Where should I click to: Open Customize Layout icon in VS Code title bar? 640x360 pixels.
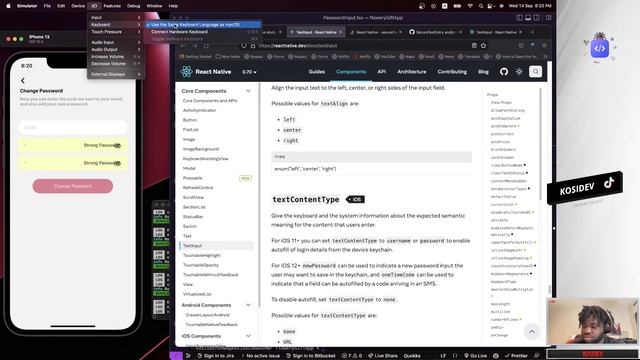pos(549,18)
